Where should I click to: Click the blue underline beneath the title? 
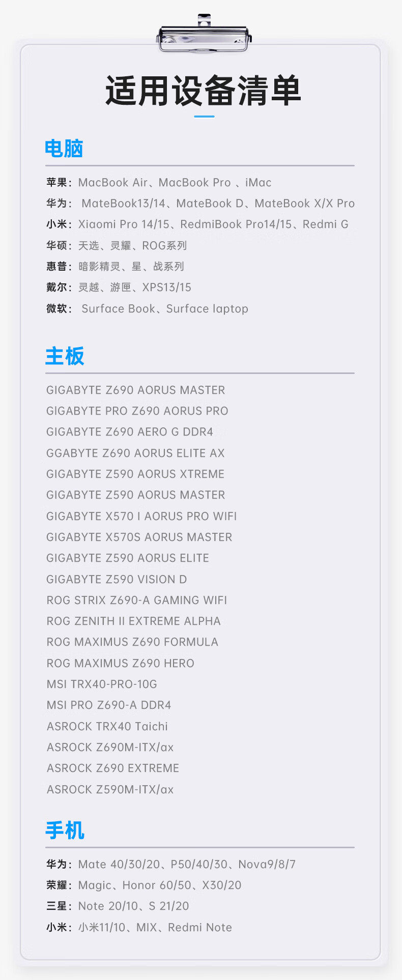point(204,117)
